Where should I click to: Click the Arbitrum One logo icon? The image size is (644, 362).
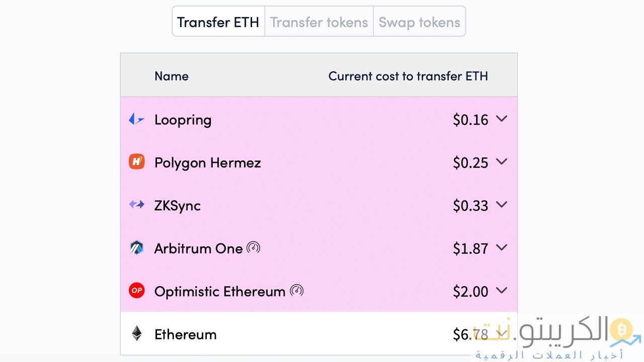point(136,247)
